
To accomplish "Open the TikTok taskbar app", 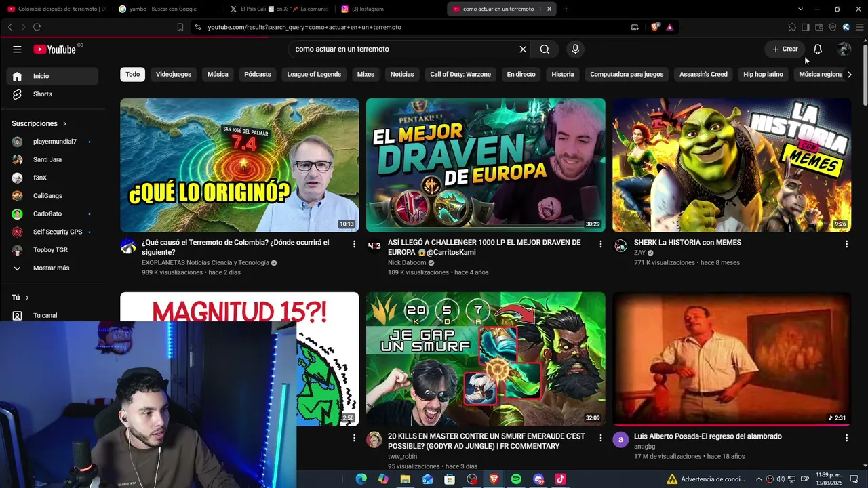I will 560,479.
